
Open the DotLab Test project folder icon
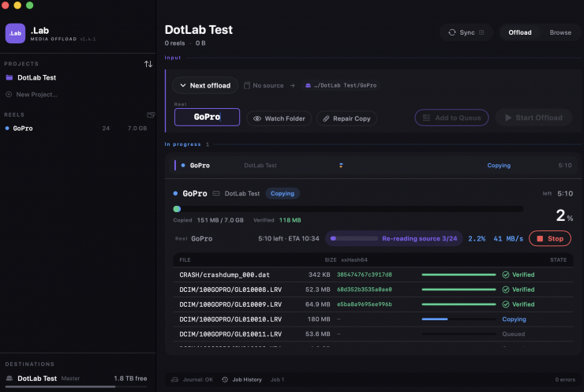coord(9,77)
